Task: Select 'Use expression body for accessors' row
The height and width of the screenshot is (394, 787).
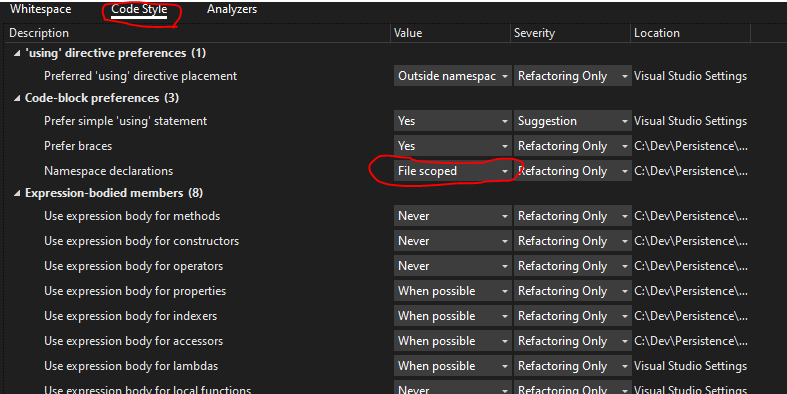Action: click(134, 341)
